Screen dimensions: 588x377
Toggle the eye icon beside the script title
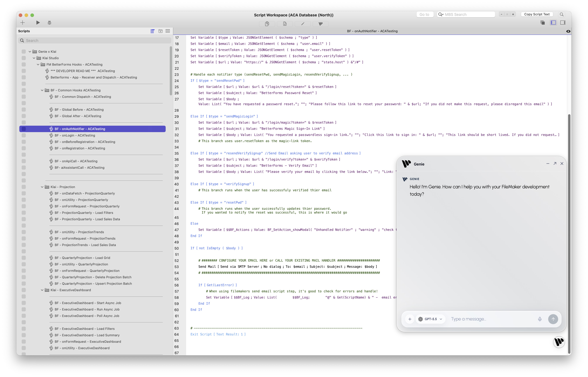point(568,31)
